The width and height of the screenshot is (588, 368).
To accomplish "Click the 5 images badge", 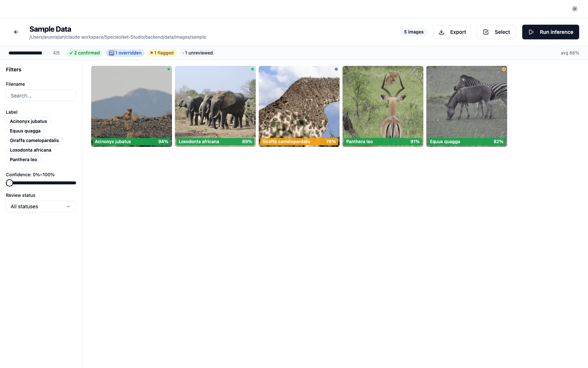I will click(x=414, y=32).
